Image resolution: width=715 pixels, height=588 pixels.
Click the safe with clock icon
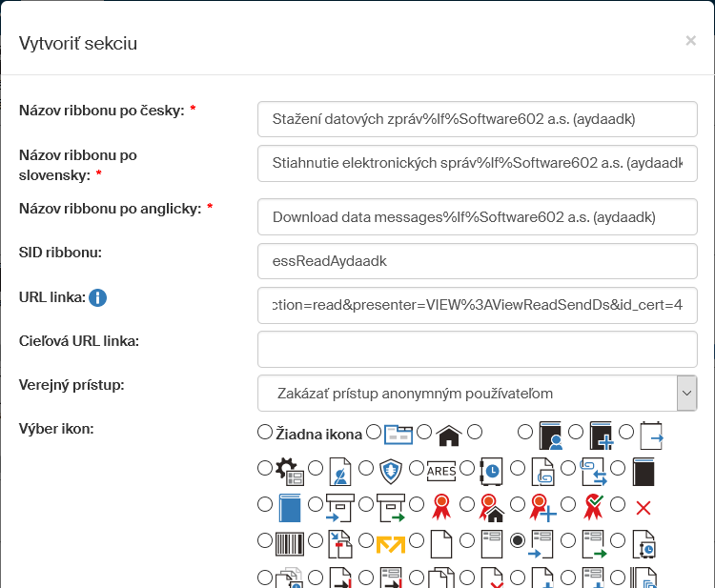click(x=491, y=470)
